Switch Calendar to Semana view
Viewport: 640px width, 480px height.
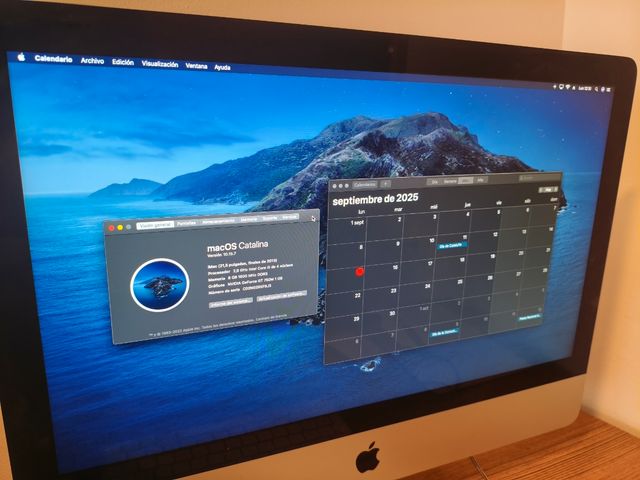pos(450,181)
